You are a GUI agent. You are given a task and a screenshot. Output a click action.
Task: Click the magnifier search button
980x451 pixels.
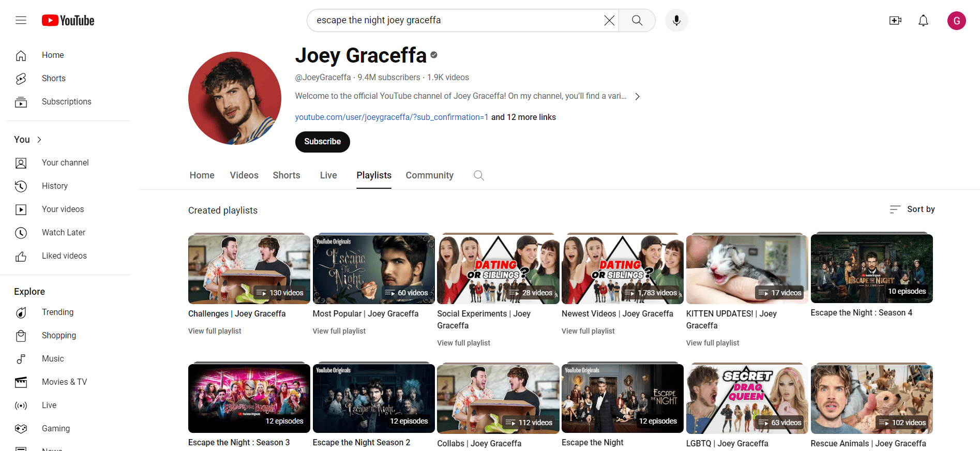click(637, 20)
